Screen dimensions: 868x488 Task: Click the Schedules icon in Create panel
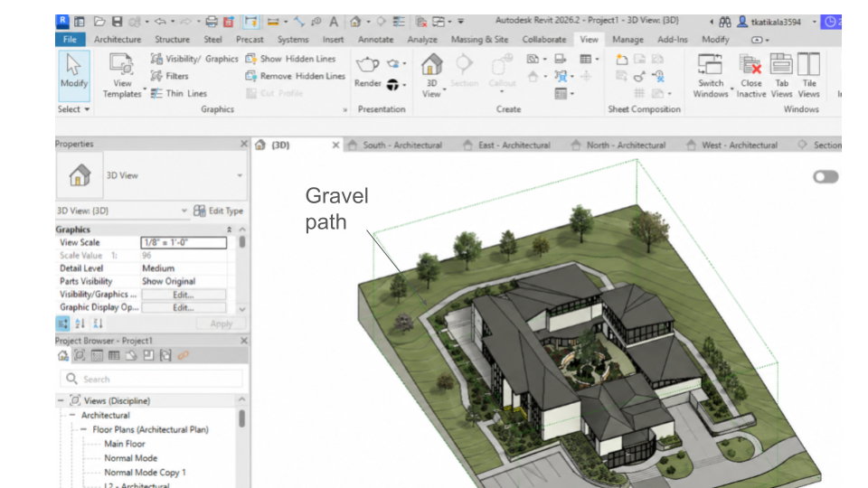(585, 59)
